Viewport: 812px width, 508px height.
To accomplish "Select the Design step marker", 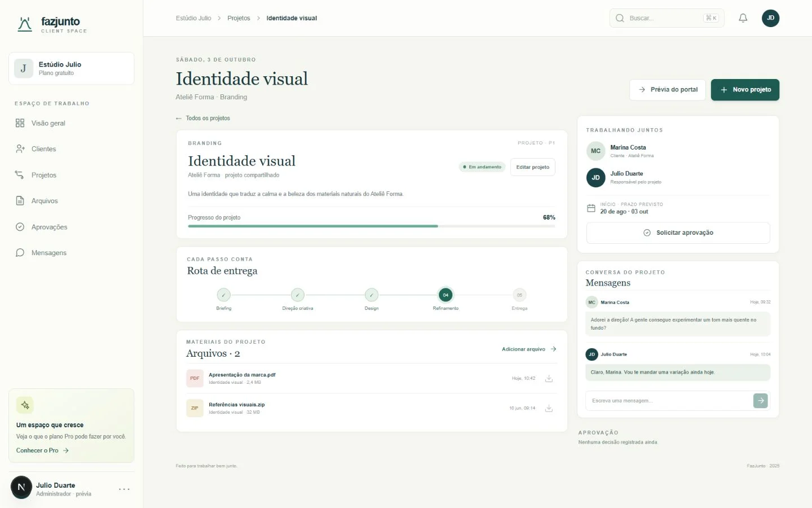I will tap(372, 295).
